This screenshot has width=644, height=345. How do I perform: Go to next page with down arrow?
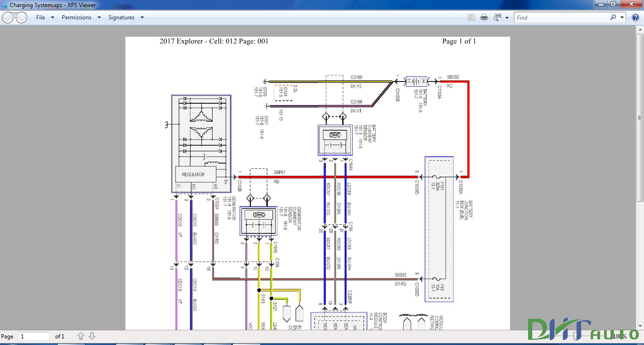pos(92,336)
